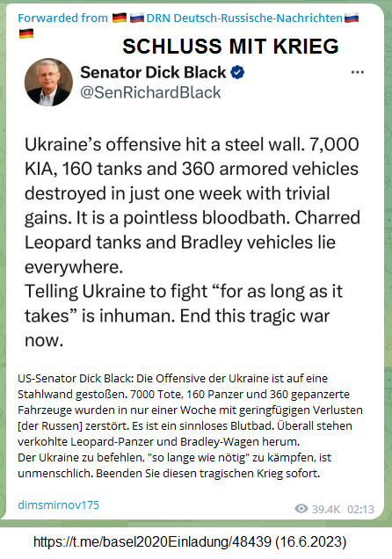Viewport: 392px width, 559px height.
Task: Click the German flag on second line
Action: click(26, 33)
